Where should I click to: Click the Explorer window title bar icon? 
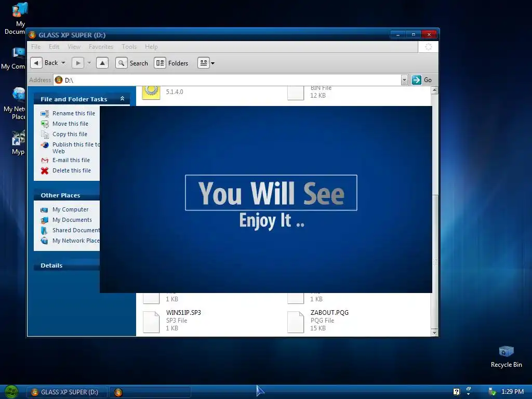tap(33, 35)
